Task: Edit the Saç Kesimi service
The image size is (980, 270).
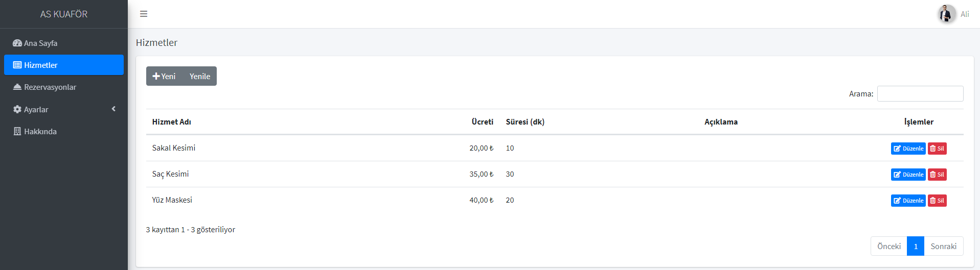Action: coord(908,175)
